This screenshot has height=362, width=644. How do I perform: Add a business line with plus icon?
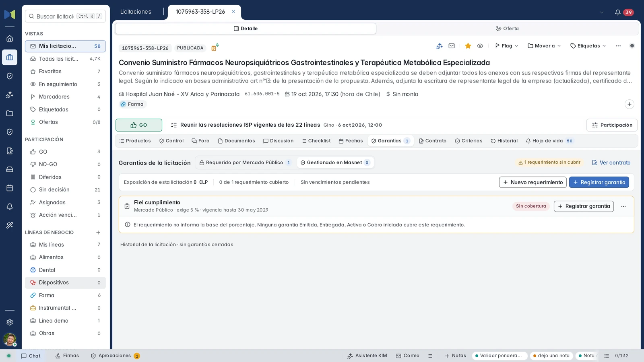pyautogui.click(x=98, y=232)
